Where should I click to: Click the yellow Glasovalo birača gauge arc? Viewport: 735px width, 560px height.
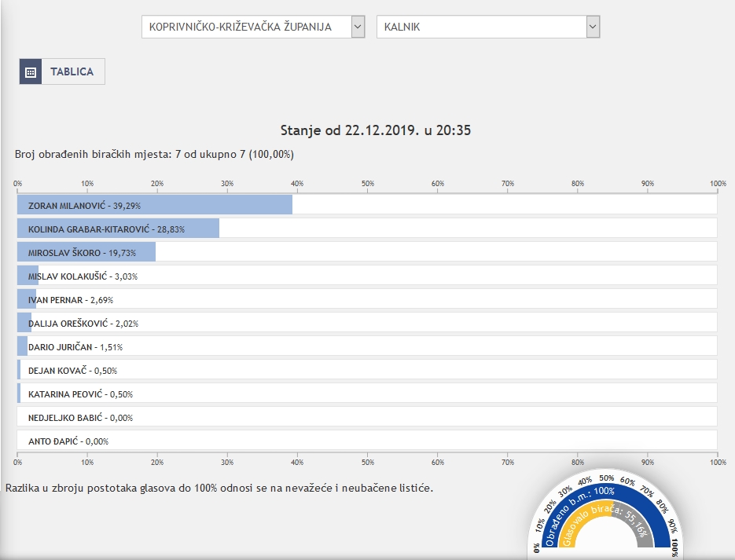(x=578, y=533)
